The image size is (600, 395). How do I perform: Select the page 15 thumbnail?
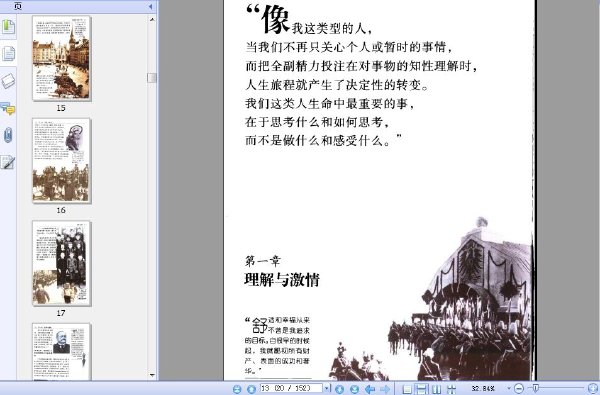[x=61, y=58]
